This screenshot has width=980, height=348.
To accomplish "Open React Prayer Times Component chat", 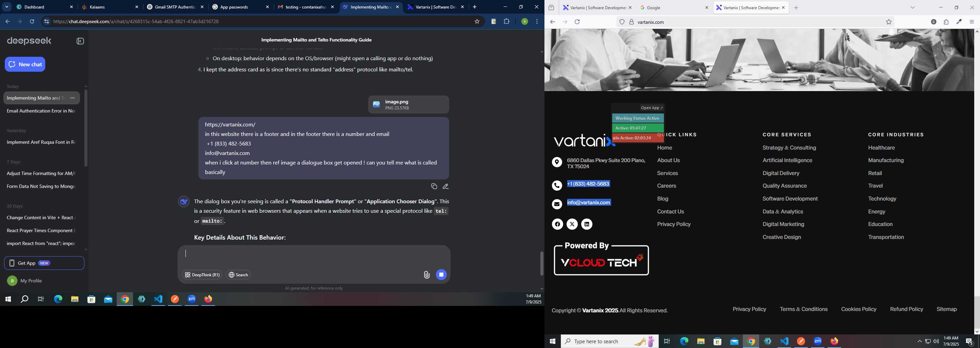I will (x=41, y=231).
